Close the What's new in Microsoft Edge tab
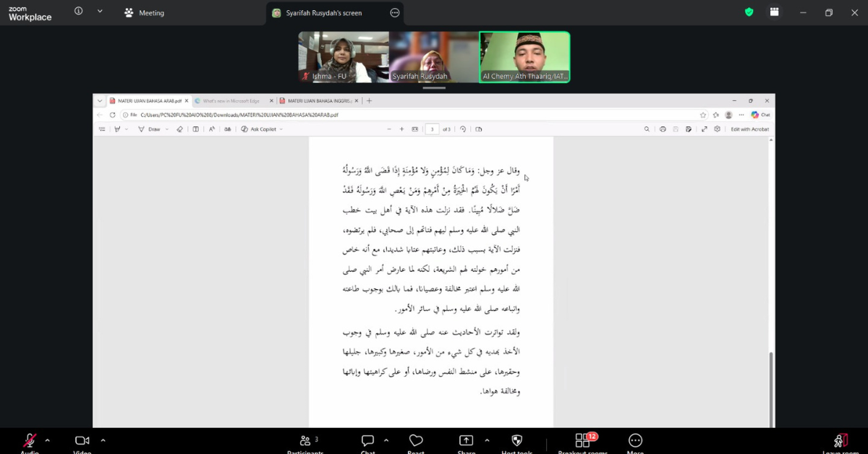The image size is (868, 454). point(271,101)
